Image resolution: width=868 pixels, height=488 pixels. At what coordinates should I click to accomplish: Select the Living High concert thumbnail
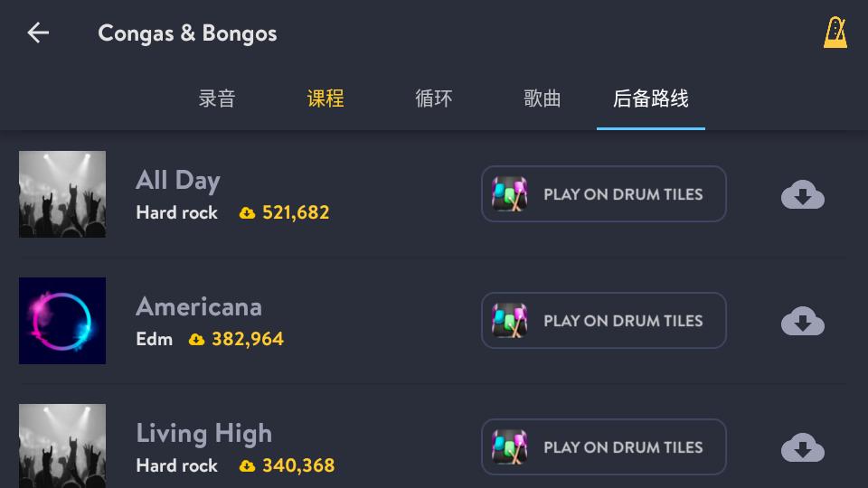tap(62, 446)
